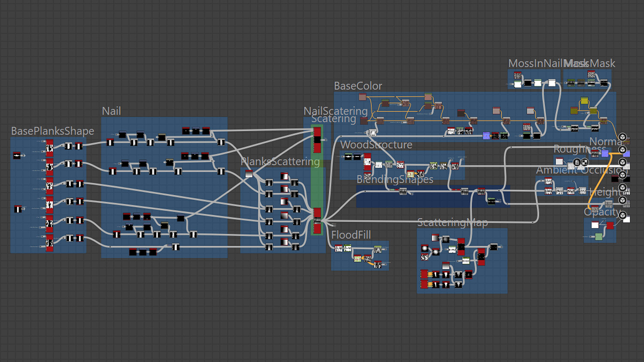Select the Opacity frame title

coord(602,212)
